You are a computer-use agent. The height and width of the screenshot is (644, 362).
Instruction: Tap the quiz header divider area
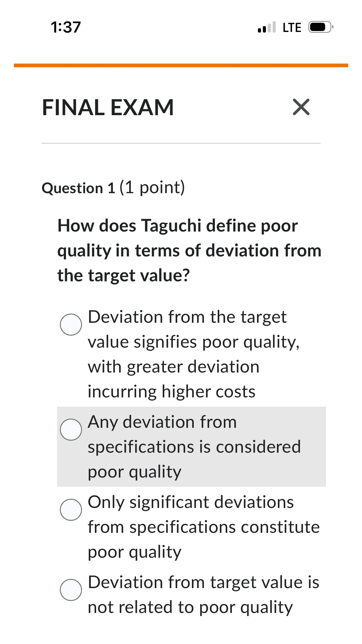(181, 143)
